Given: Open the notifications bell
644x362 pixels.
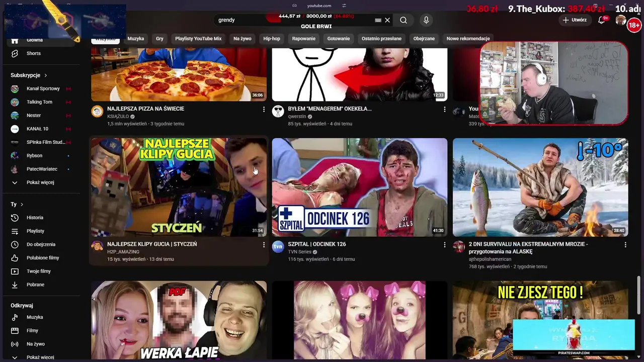Looking at the screenshot, I should 601,20.
